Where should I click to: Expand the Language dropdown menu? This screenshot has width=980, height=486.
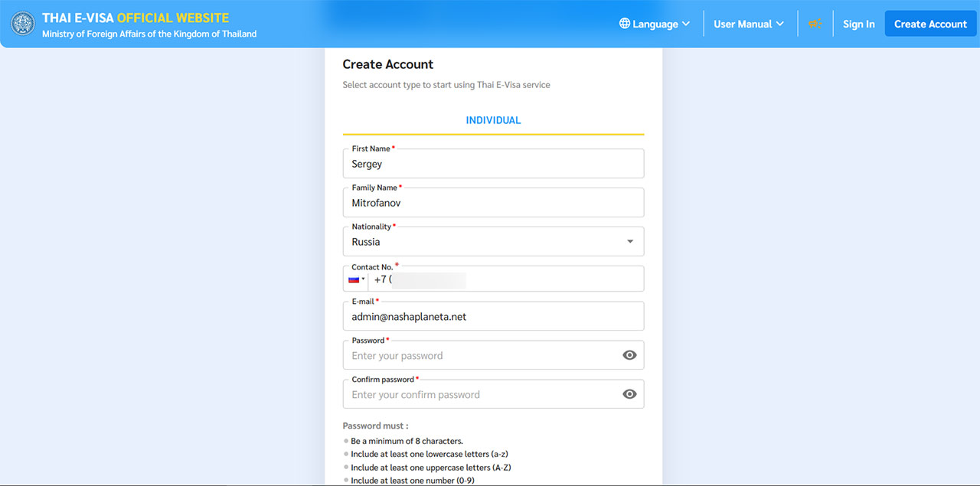pos(655,24)
